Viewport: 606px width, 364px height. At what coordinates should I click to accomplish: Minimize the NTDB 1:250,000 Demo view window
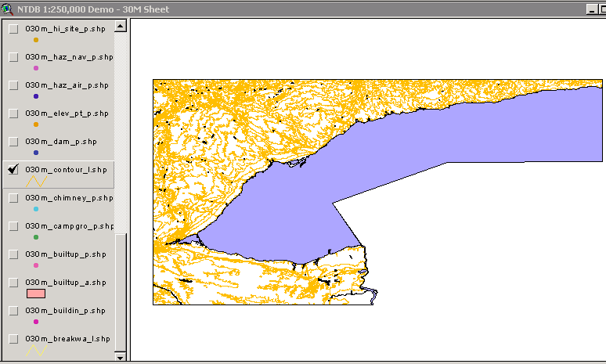tap(592, 9)
